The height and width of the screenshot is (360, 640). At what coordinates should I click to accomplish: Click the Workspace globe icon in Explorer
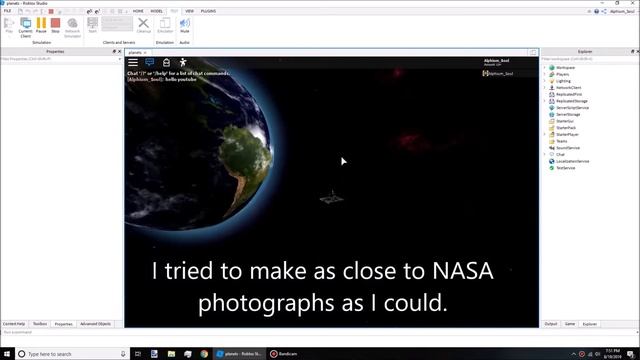(551, 67)
